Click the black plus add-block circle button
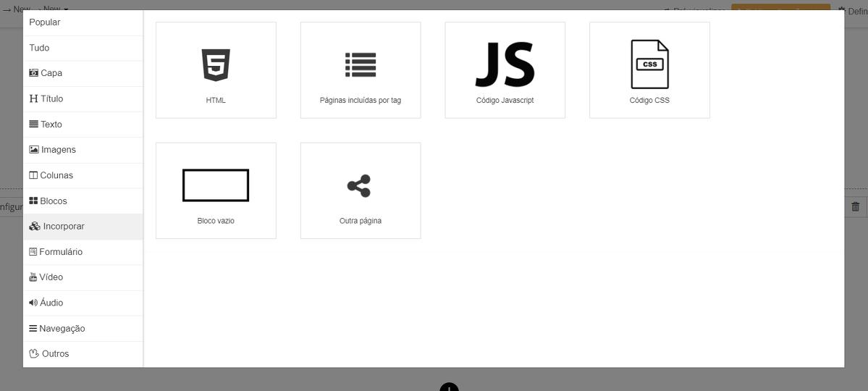This screenshot has width=868, height=391. pyautogui.click(x=449, y=387)
